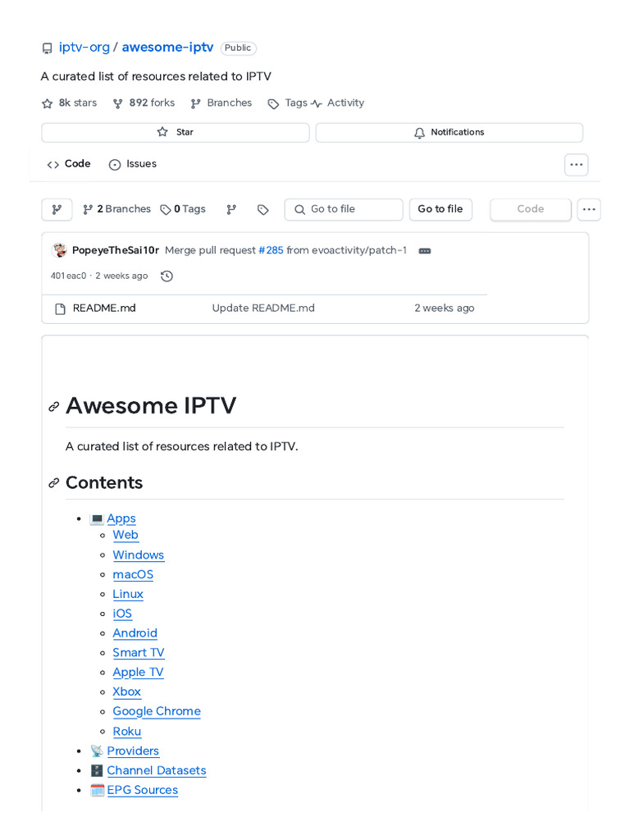The image size is (630, 840).
Task: View the 2 Branches list
Action: pyautogui.click(x=116, y=209)
